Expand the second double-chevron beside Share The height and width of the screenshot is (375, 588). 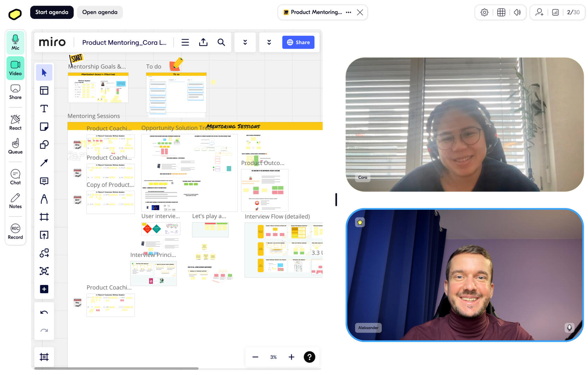click(x=269, y=42)
